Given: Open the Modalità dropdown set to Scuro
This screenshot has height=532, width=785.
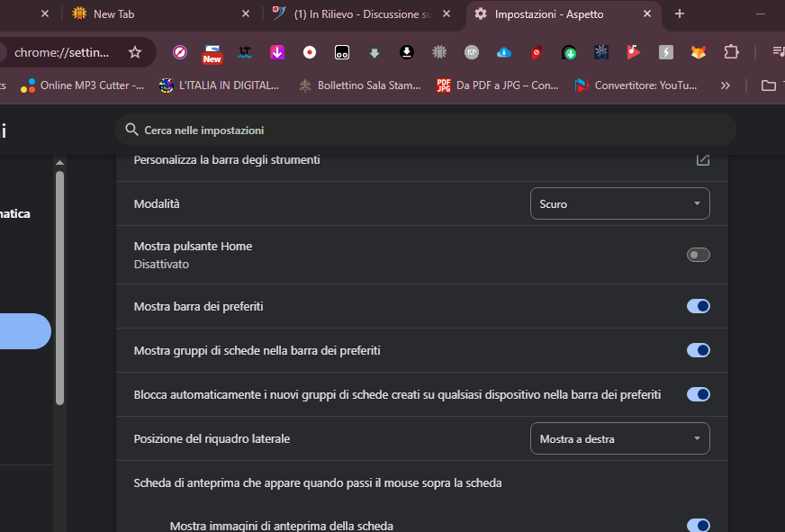Looking at the screenshot, I should [x=619, y=203].
